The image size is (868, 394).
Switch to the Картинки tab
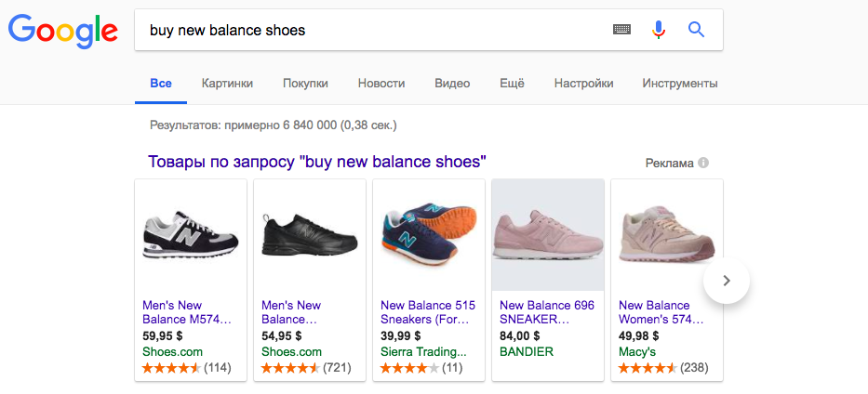227,84
